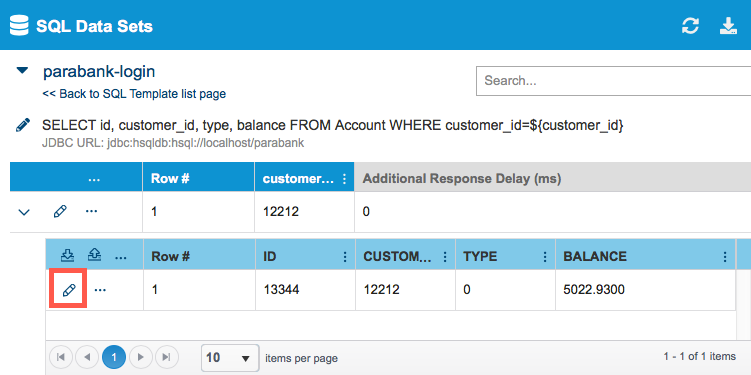Select inner TYPE cell value 0
The width and height of the screenshot is (751, 375).
pyautogui.click(x=467, y=290)
